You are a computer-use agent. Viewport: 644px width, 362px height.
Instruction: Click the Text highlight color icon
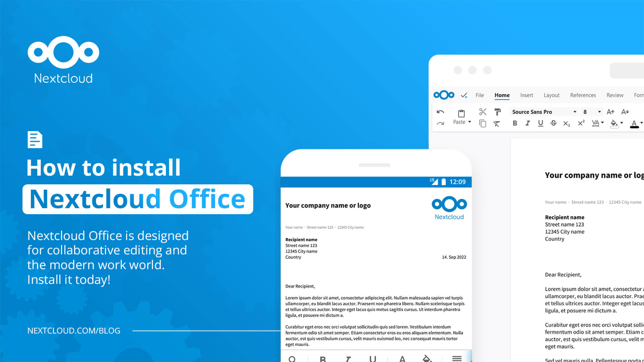pos(615,123)
